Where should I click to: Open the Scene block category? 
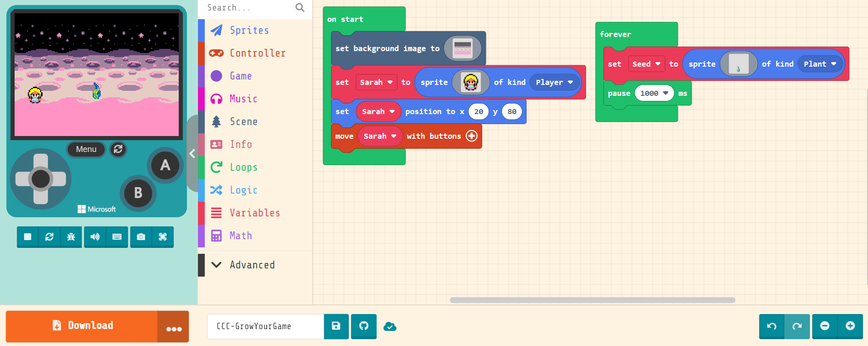(255, 121)
